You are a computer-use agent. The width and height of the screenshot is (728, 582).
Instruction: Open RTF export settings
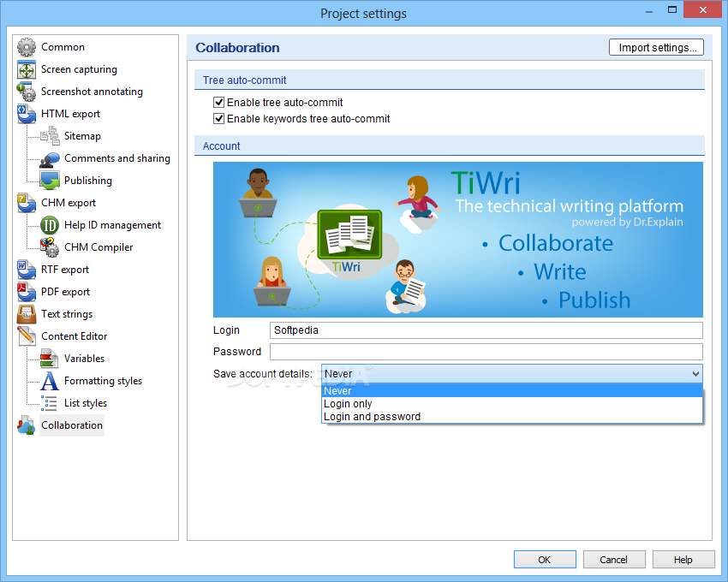[65, 270]
